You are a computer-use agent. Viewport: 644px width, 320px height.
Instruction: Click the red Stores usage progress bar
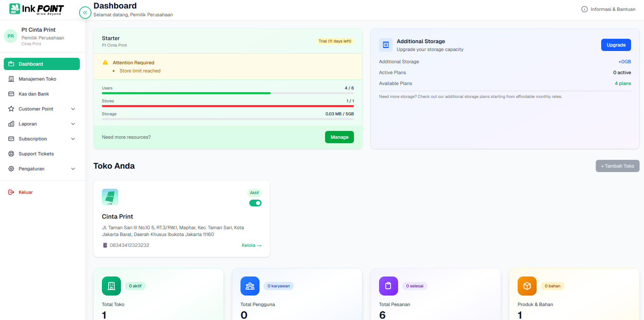click(228, 106)
